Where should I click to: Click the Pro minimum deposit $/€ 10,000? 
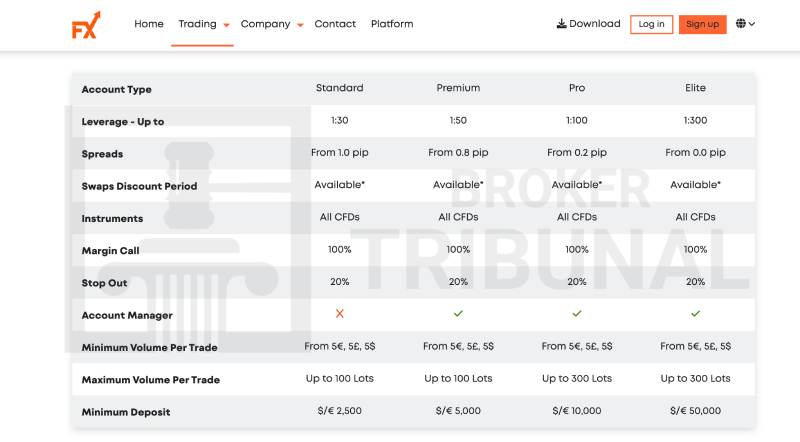tap(577, 411)
